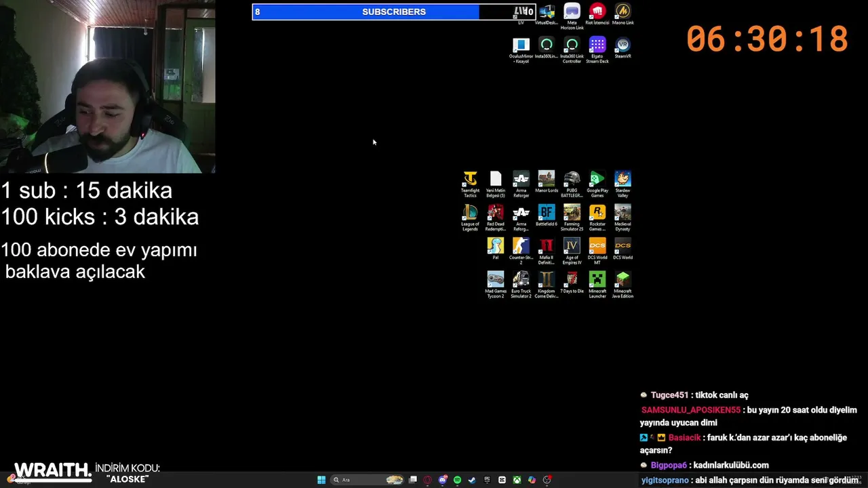
Task: Open the Opera GX taskbar icon
Action: point(427,480)
